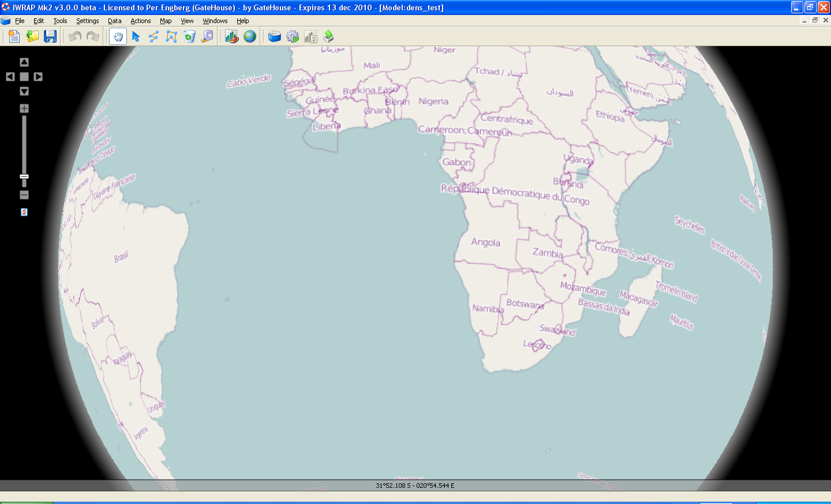
Task: Click the New model document icon
Action: 14,36
